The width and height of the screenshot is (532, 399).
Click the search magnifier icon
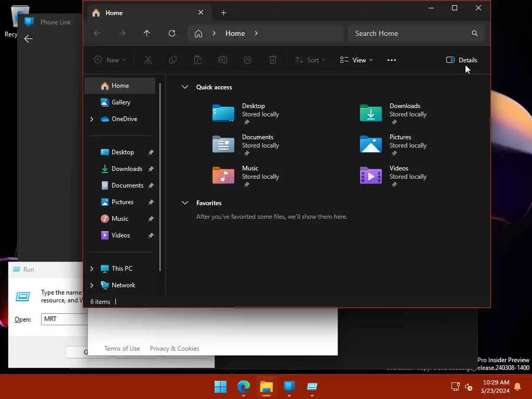click(475, 33)
